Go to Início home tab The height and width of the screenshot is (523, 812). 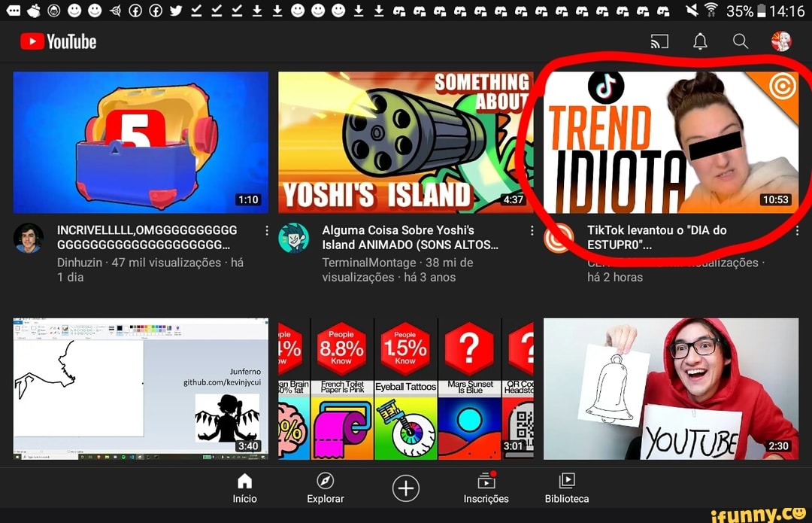(x=244, y=488)
